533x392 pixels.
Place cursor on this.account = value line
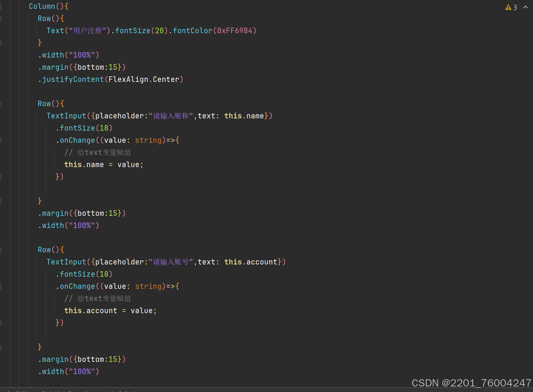tap(110, 311)
